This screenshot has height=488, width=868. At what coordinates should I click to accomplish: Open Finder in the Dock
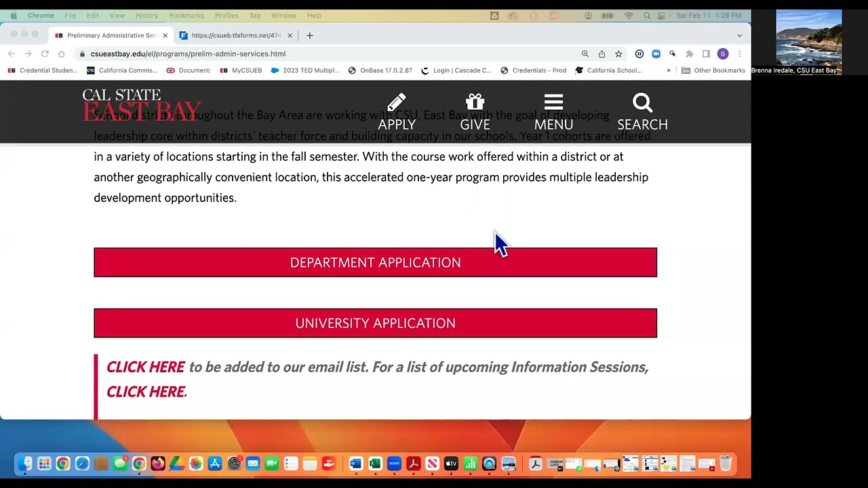[25, 464]
